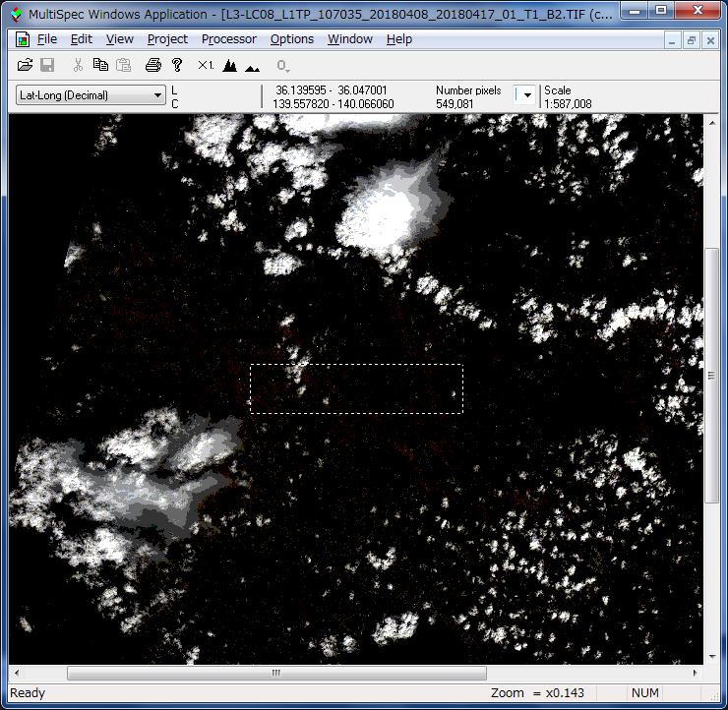The image size is (728, 710).
Task: Zoom in with large mountains icon
Action: 229,66
